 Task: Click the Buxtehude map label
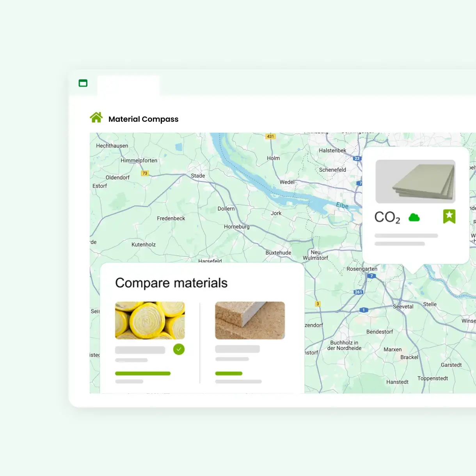[278, 252]
